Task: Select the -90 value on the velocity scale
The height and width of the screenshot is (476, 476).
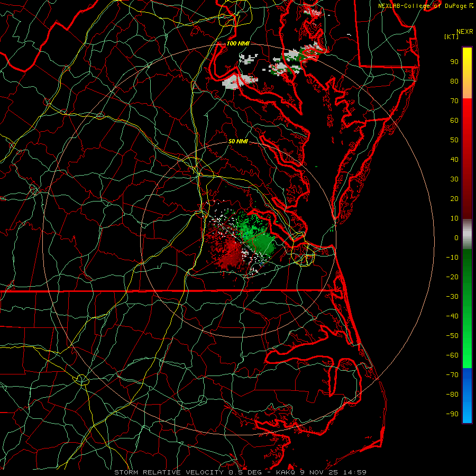Action: [x=452, y=414]
